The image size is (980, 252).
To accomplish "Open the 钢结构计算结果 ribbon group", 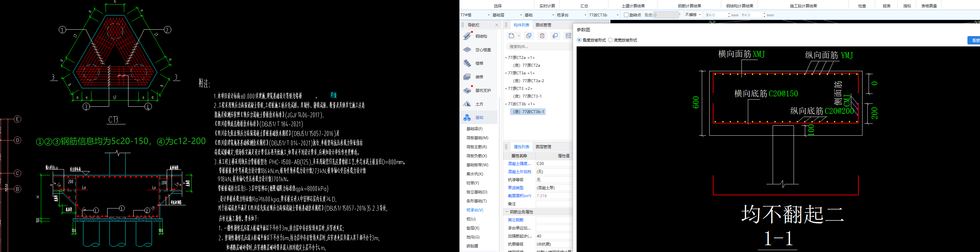I will pyautogui.click(x=740, y=6).
